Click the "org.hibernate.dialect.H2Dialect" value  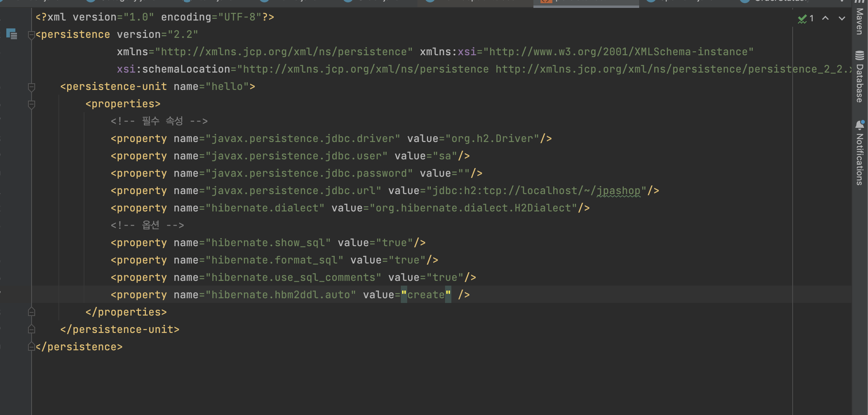(x=473, y=208)
